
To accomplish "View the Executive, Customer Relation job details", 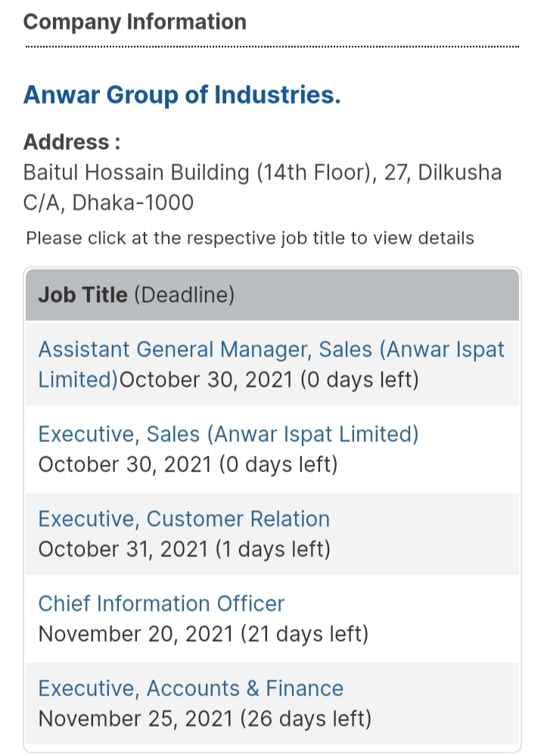I will [x=184, y=519].
